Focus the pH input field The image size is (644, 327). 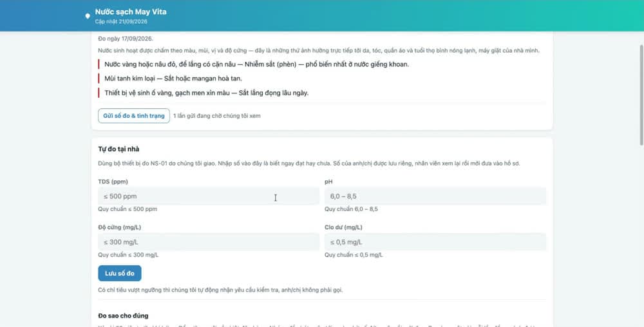click(x=435, y=196)
